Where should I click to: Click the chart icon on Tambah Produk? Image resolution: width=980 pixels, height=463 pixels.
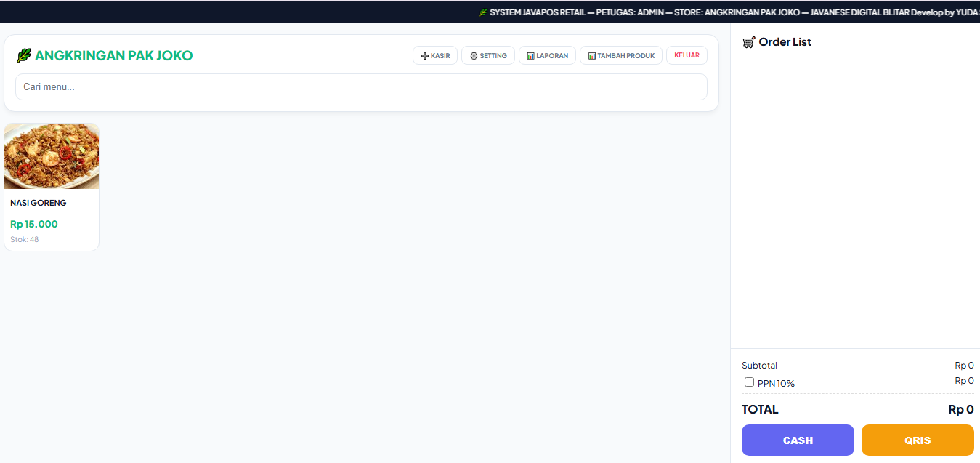coord(592,56)
